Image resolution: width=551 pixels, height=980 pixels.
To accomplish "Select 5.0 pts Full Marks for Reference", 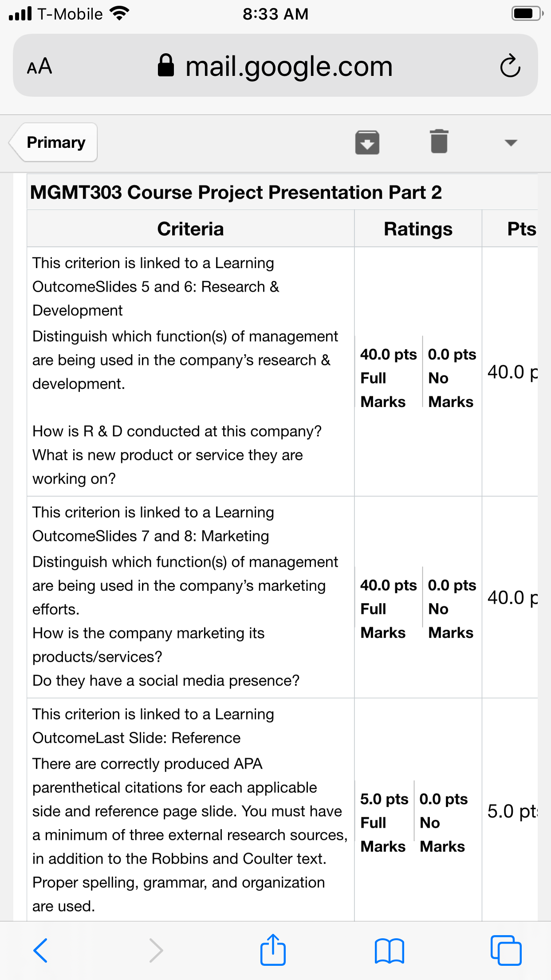I will [x=384, y=822].
